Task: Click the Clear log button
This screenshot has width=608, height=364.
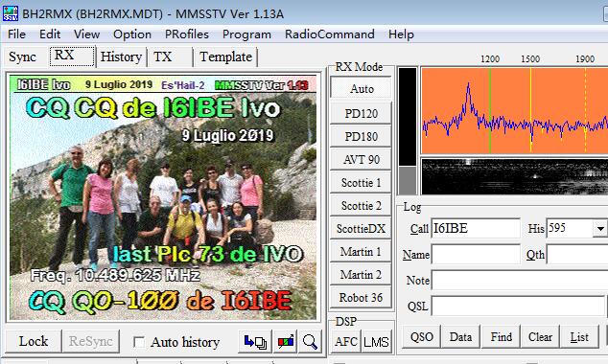Action: pos(540,337)
